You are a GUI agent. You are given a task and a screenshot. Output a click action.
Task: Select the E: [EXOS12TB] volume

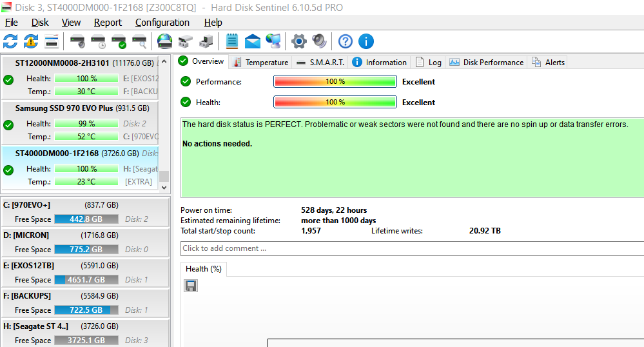[x=86, y=273]
